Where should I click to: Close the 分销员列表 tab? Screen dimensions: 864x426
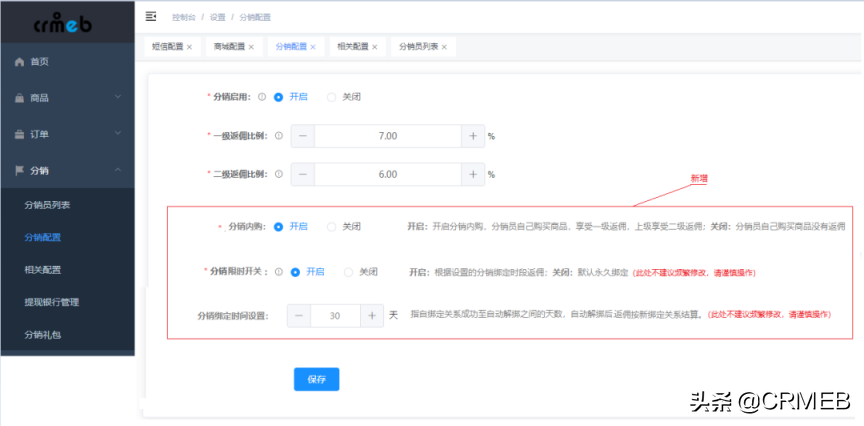point(444,47)
